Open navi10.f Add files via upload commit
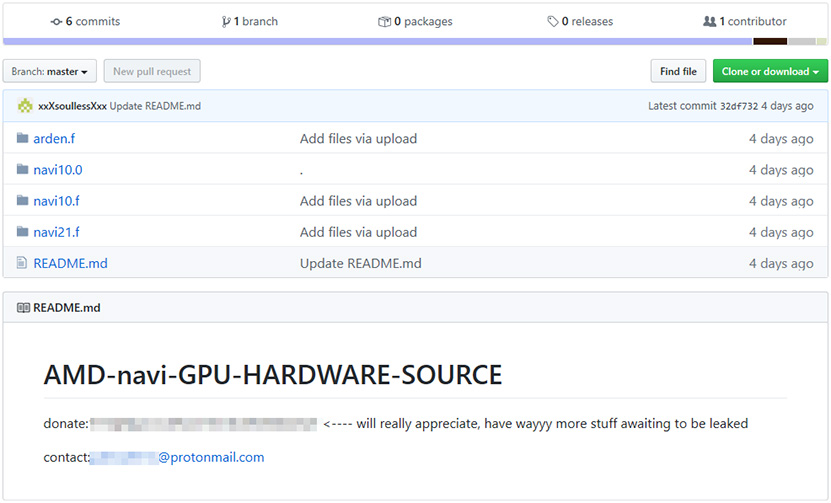 pyautogui.click(x=358, y=201)
